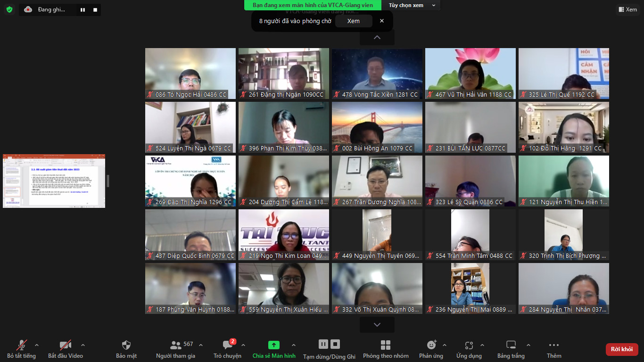Open the Tùy chọn xem dropdown
The height and width of the screenshot is (362, 644).
411,5
